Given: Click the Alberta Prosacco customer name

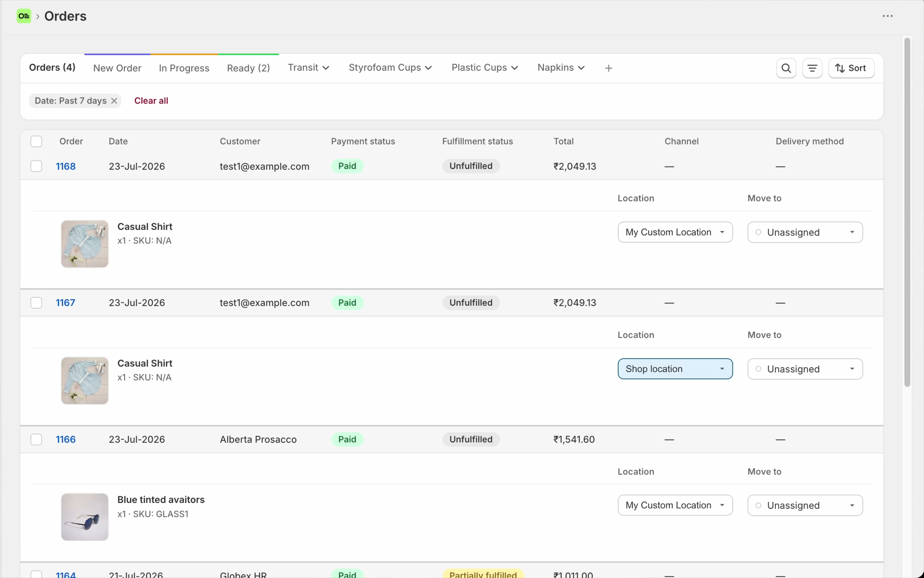Looking at the screenshot, I should coord(258,439).
